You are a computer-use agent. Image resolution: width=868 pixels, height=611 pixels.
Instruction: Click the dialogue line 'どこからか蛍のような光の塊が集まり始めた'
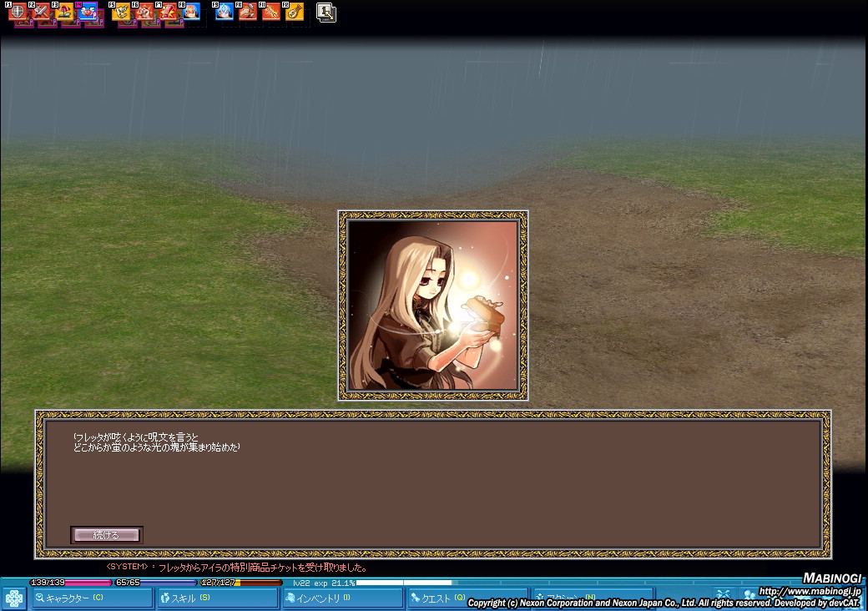pyautogui.click(x=157, y=447)
